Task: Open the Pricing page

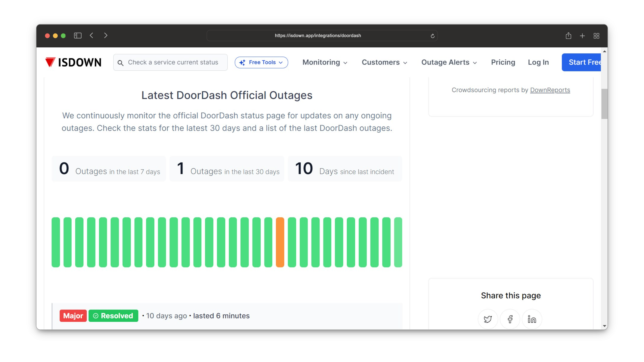Action: (503, 62)
